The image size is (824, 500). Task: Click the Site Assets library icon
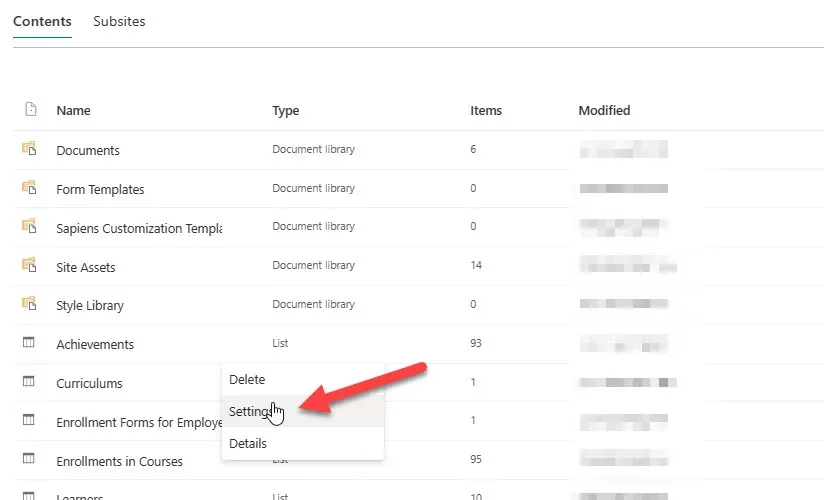click(x=29, y=266)
